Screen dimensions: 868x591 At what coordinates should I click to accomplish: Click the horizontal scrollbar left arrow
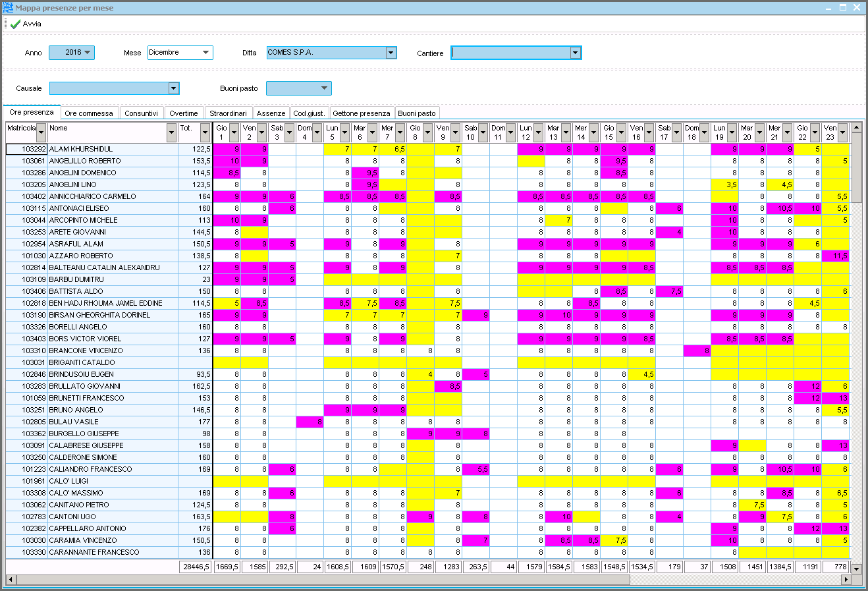pos(10,580)
